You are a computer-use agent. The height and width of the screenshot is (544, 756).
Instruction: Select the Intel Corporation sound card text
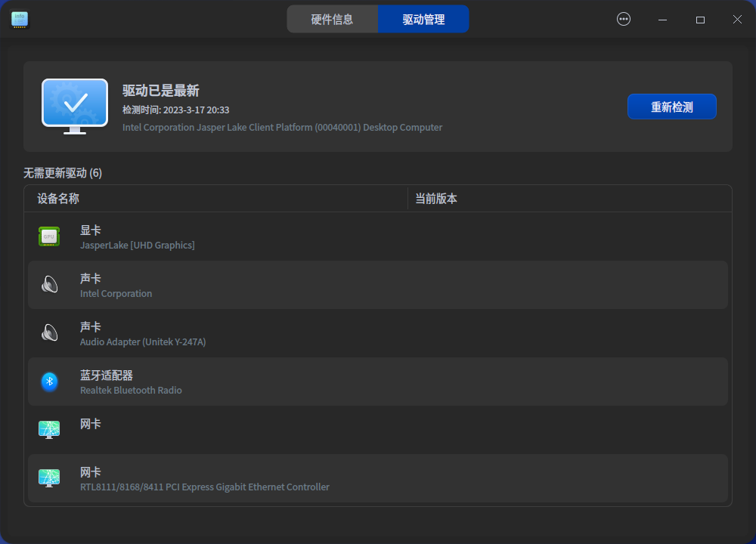click(x=116, y=293)
